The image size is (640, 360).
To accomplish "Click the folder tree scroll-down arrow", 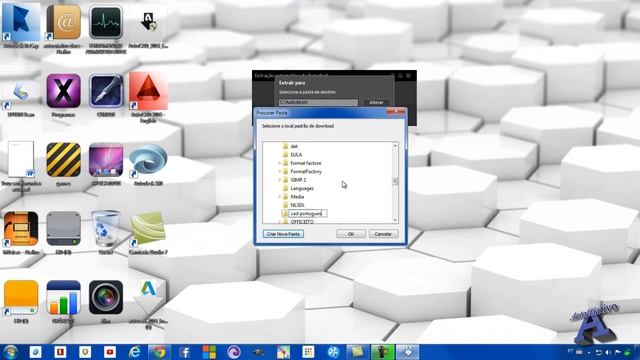I will (395, 220).
